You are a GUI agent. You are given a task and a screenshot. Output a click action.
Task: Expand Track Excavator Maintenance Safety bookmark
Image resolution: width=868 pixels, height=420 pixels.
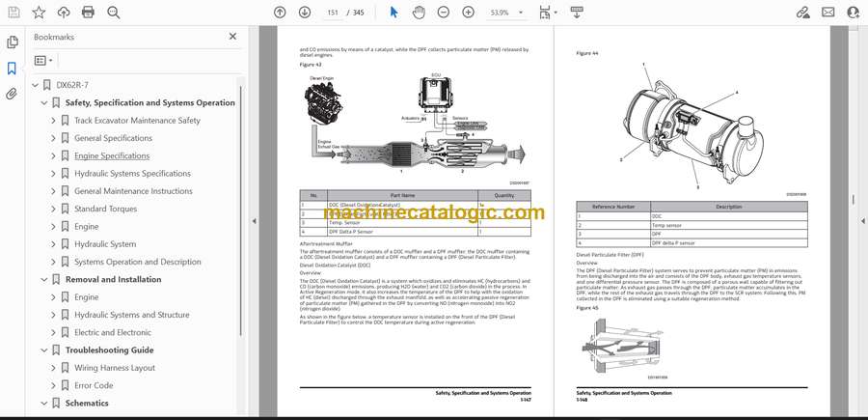pos(53,121)
